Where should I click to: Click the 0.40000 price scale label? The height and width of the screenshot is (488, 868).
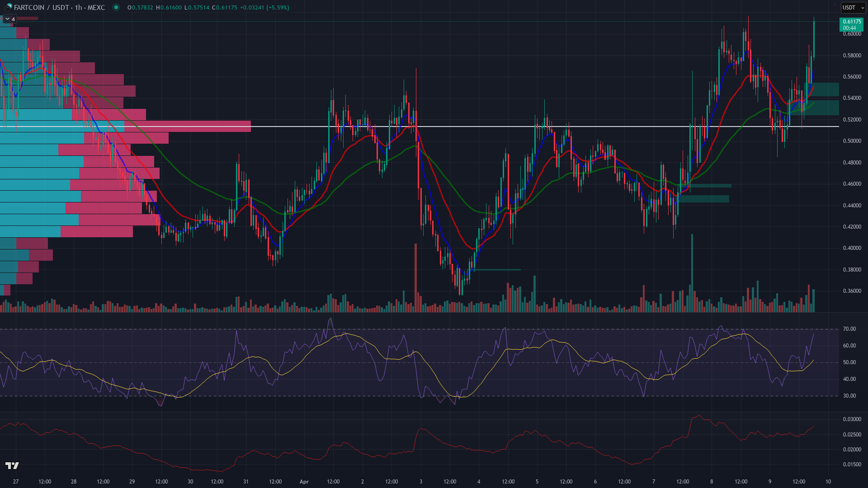852,248
